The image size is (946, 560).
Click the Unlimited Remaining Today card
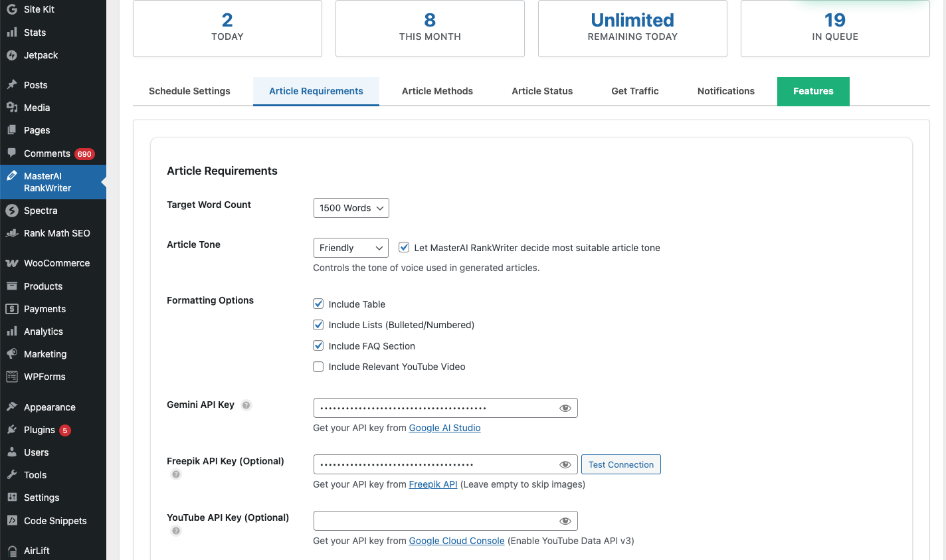coord(632,28)
